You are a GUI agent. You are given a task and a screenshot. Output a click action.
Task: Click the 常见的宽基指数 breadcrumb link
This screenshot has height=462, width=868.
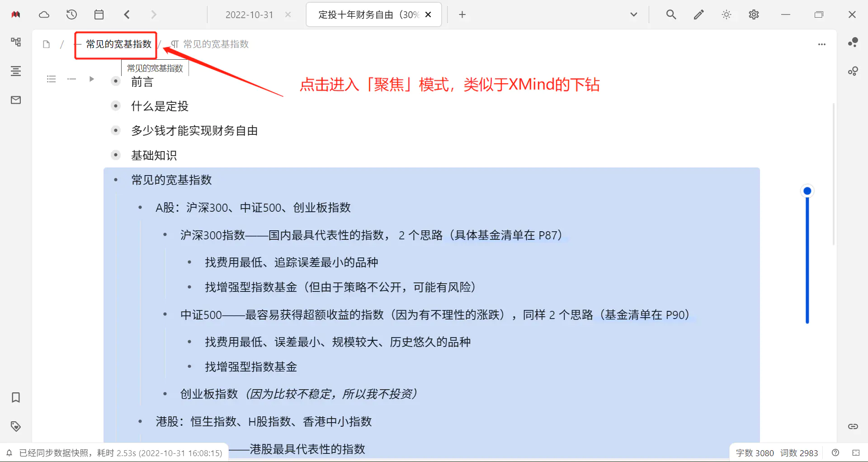(118, 44)
